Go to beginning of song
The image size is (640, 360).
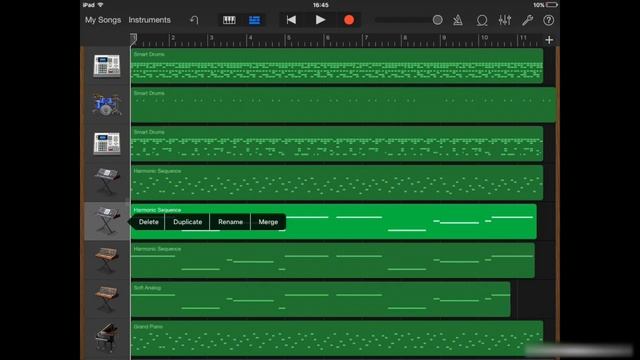[291, 20]
